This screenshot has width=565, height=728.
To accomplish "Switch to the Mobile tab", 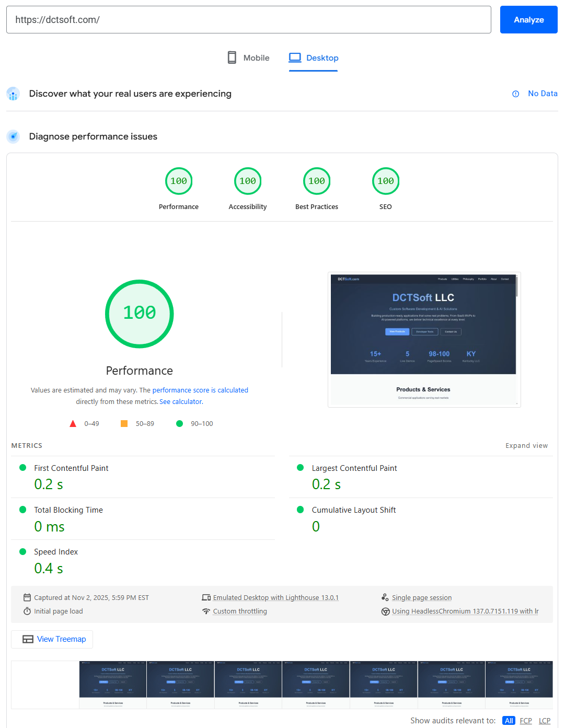I will [x=248, y=57].
